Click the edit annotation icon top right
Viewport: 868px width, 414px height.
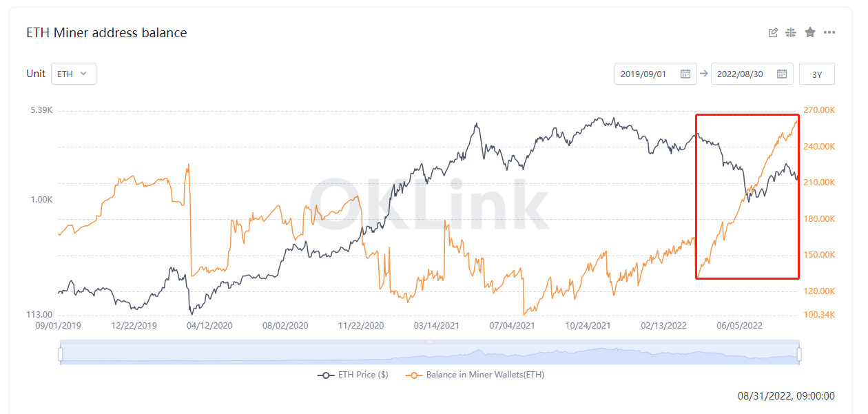(x=773, y=32)
